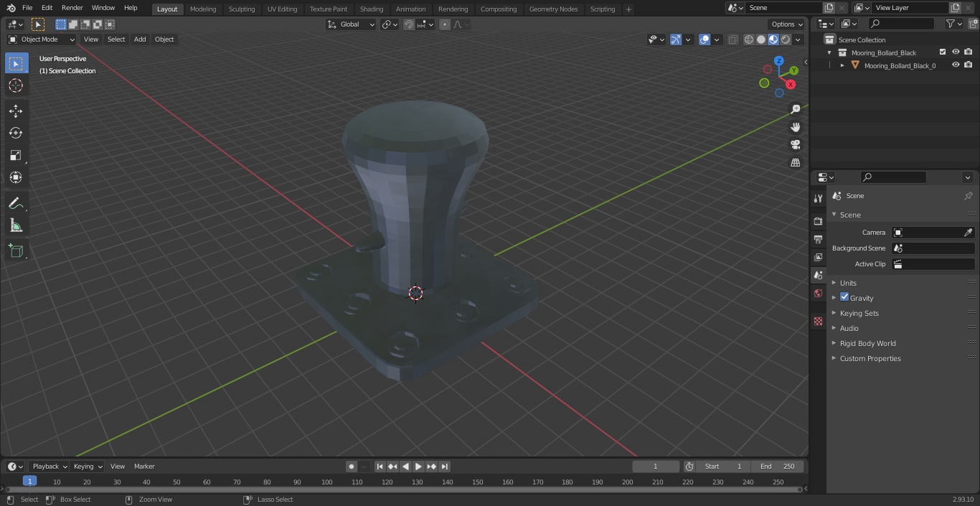
Task: Select the Transform tool
Action: click(x=16, y=177)
